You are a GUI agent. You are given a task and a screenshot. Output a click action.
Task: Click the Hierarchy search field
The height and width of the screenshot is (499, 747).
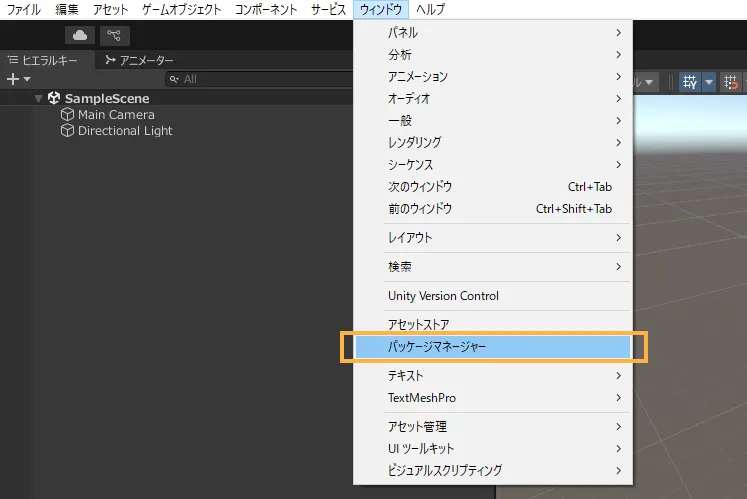click(x=260, y=79)
